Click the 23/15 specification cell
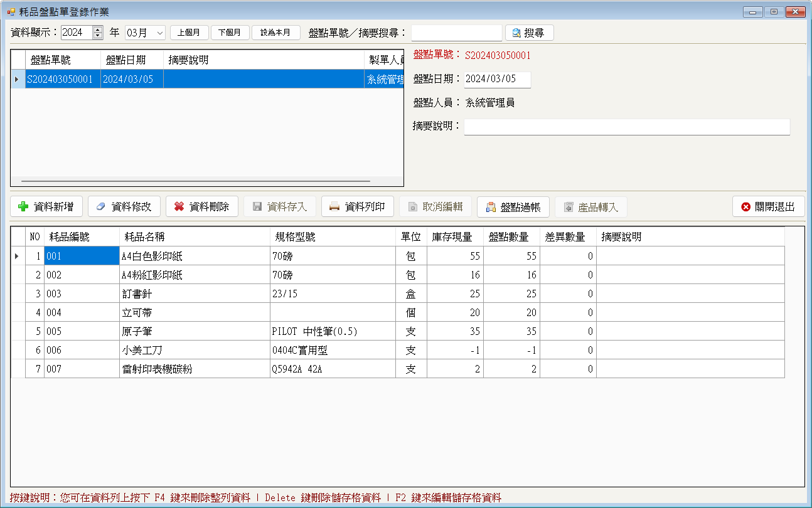The width and height of the screenshot is (812, 508). pyautogui.click(x=333, y=294)
